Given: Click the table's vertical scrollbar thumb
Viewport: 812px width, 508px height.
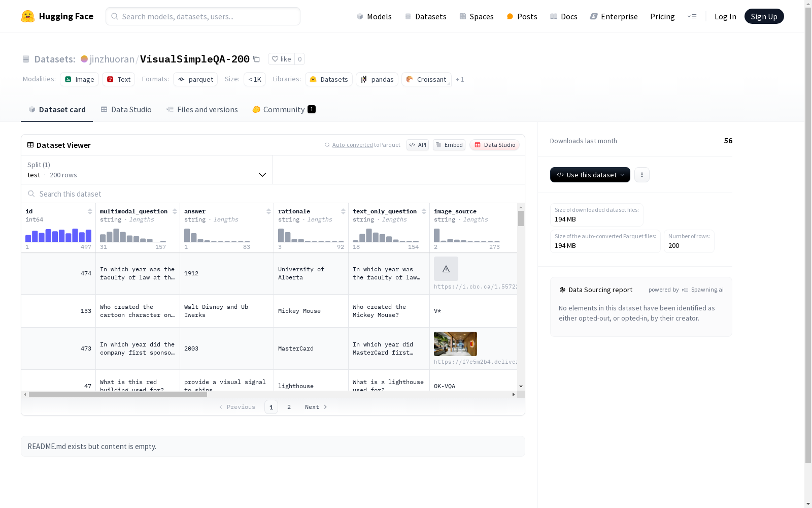Looking at the screenshot, I should pos(521,218).
